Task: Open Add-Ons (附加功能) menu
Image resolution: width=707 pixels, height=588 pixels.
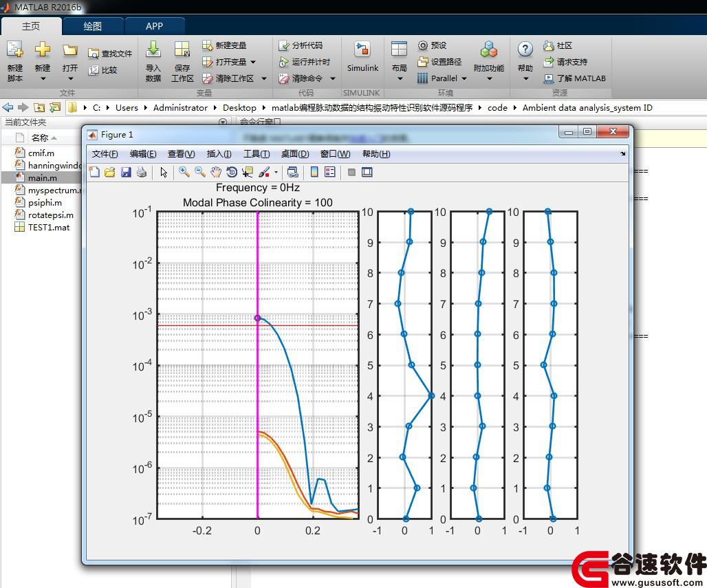Action: pyautogui.click(x=489, y=61)
